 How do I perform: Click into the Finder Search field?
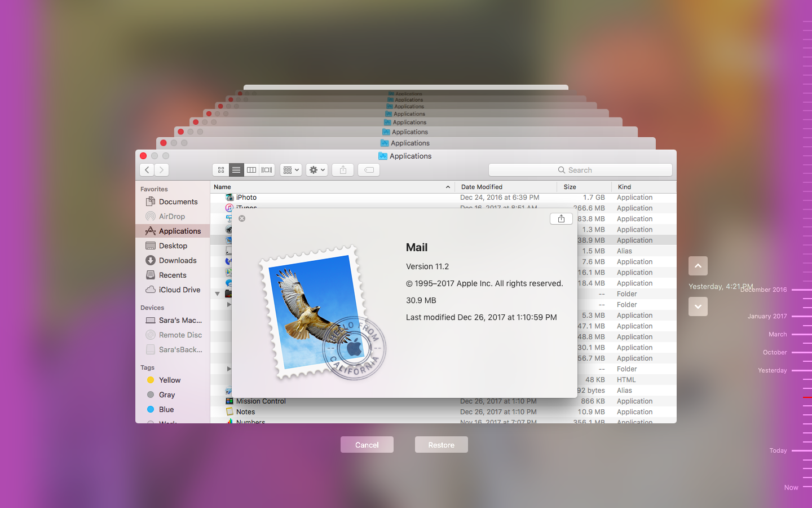[x=580, y=170]
